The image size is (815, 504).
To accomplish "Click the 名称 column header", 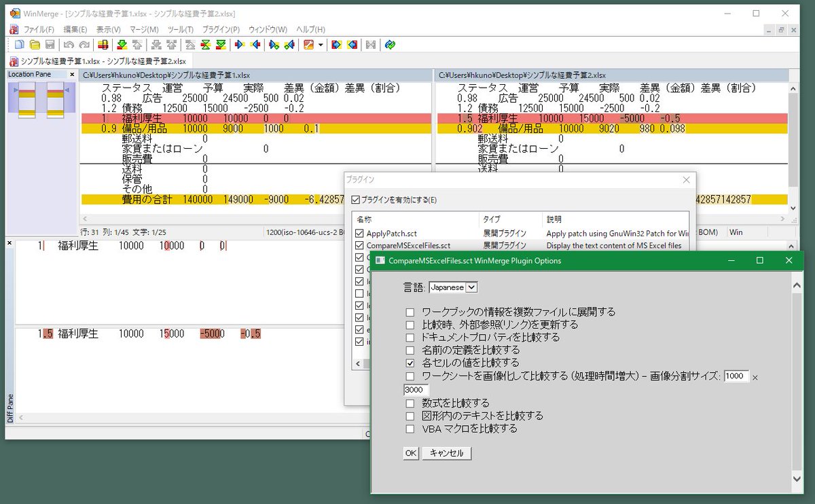I will (x=416, y=219).
